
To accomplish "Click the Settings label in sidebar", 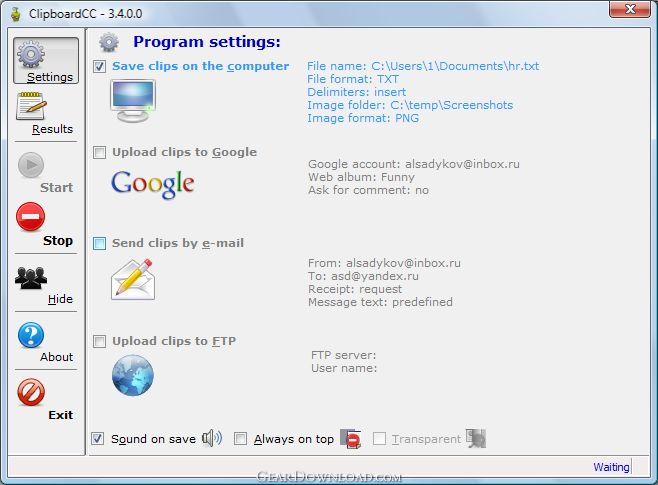I will [50, 77].
